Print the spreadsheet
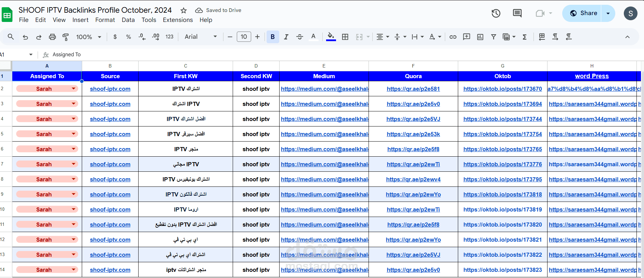Screen dimensions: 644x278 click(x=52, y=37)
